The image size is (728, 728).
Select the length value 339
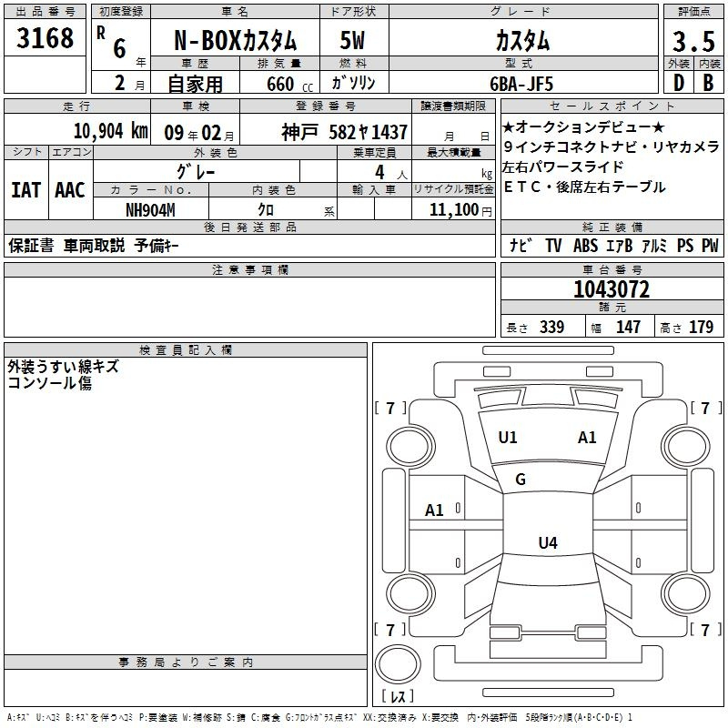(x=551, y=327)
